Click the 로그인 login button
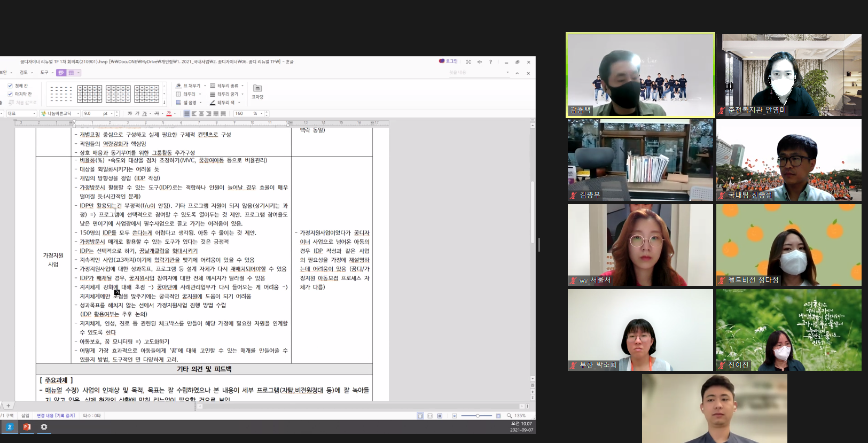Screen dimensions: 868x443 click(x=449, y=61)
